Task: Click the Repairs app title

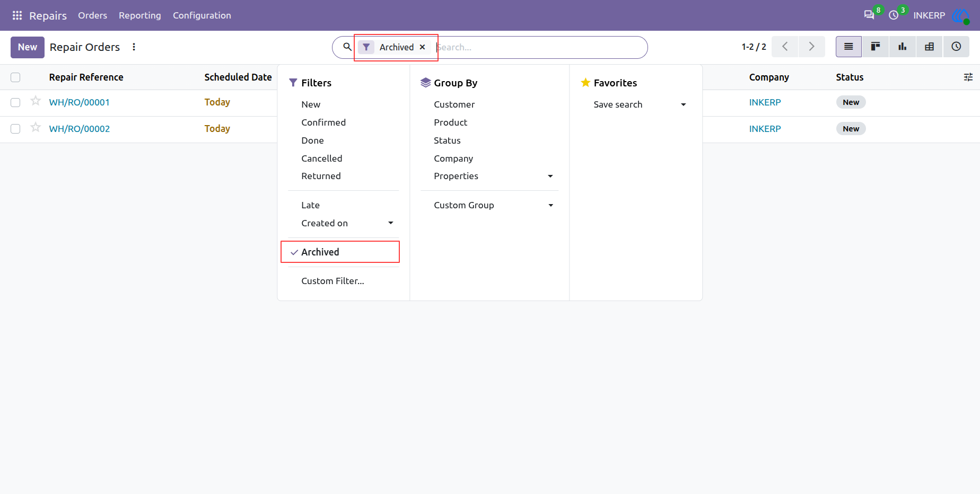Action: tap(48, 15)
